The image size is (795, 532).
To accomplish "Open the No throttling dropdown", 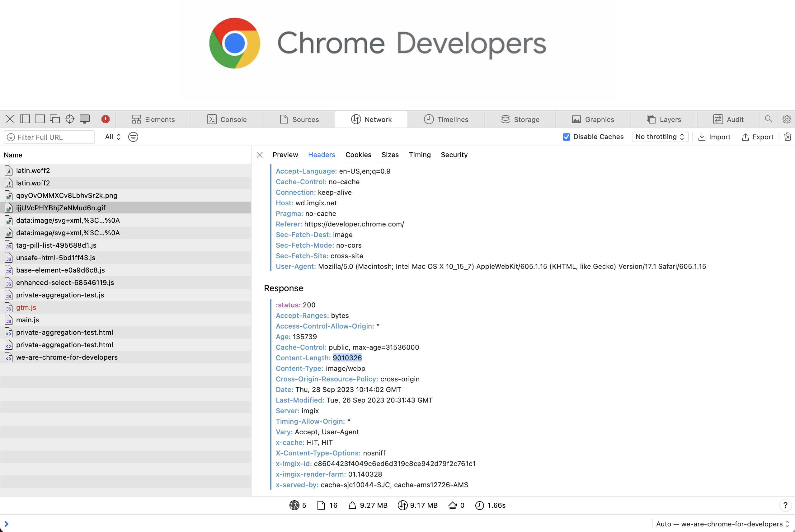I will click(x=659, y=137).
